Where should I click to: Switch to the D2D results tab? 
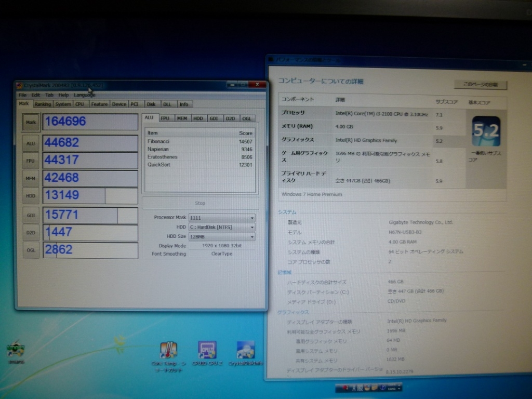point(230,118)
